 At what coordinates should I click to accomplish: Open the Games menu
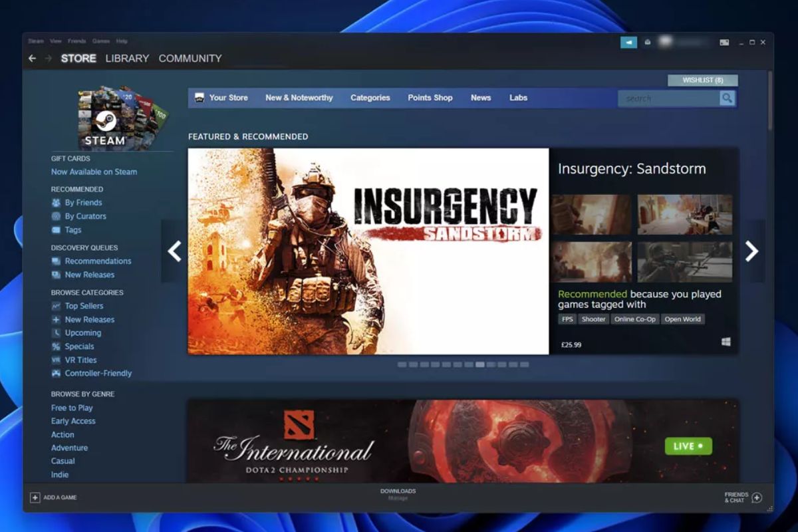pyautogui.click(x=101, y=41)
